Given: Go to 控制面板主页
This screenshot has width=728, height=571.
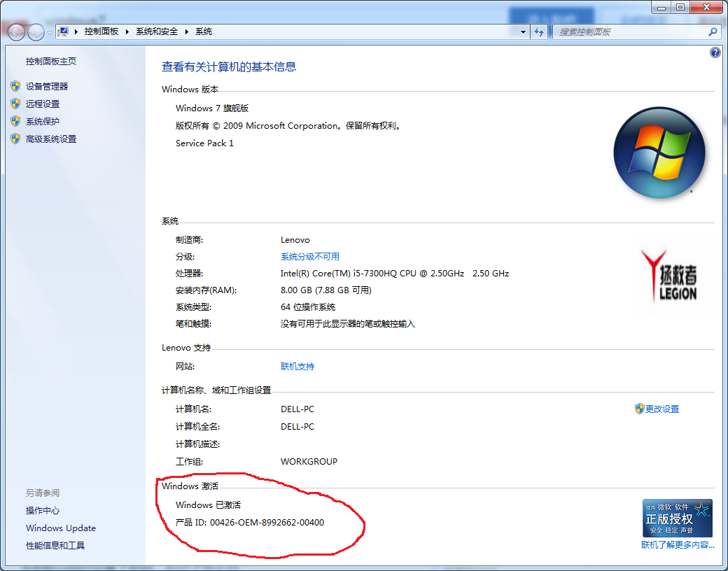Looking at the screenshot, I should point(51,62).
